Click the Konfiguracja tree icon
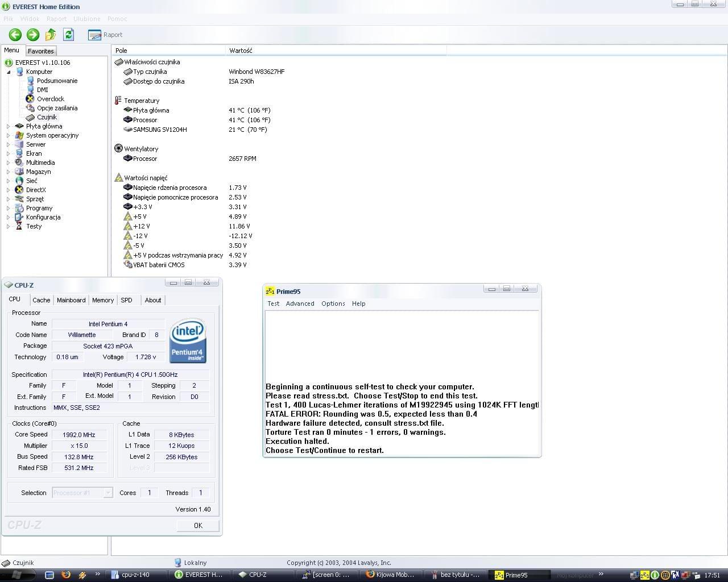Screen dimensions: 728x582 point(19,217)
